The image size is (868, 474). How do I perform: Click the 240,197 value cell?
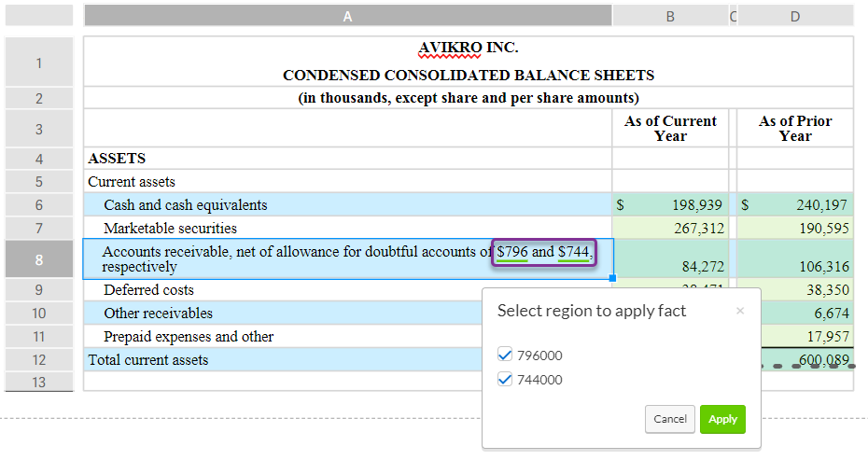click(795, 205)
